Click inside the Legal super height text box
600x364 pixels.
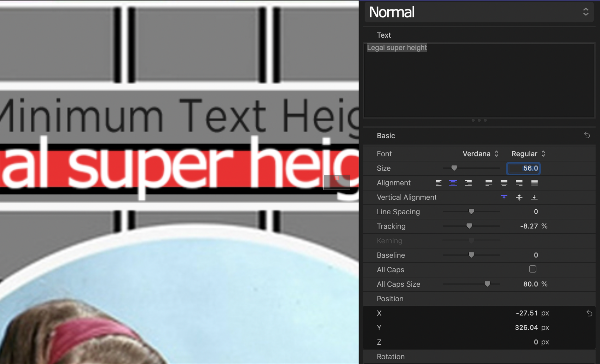click(479, 80)
